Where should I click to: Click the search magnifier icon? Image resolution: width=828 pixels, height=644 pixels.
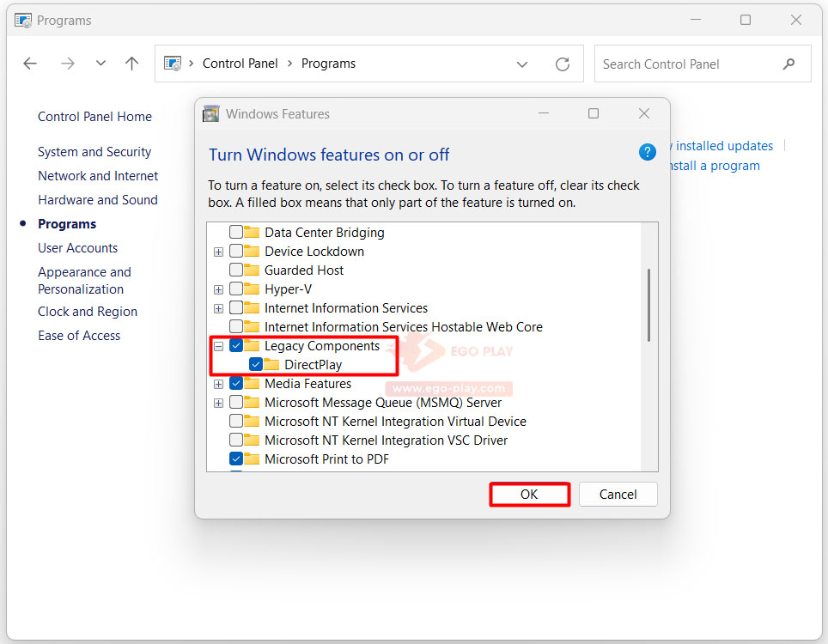789,64
